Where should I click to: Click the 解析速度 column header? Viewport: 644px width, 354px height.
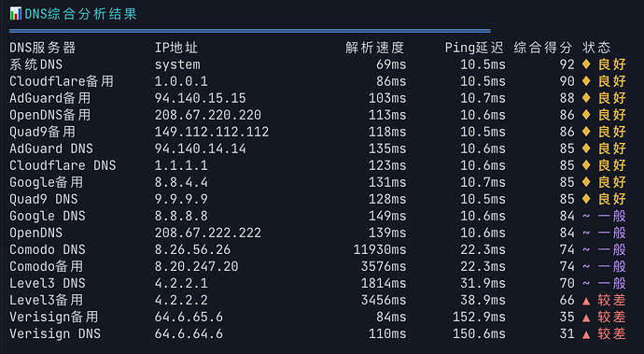pos(375,48)
